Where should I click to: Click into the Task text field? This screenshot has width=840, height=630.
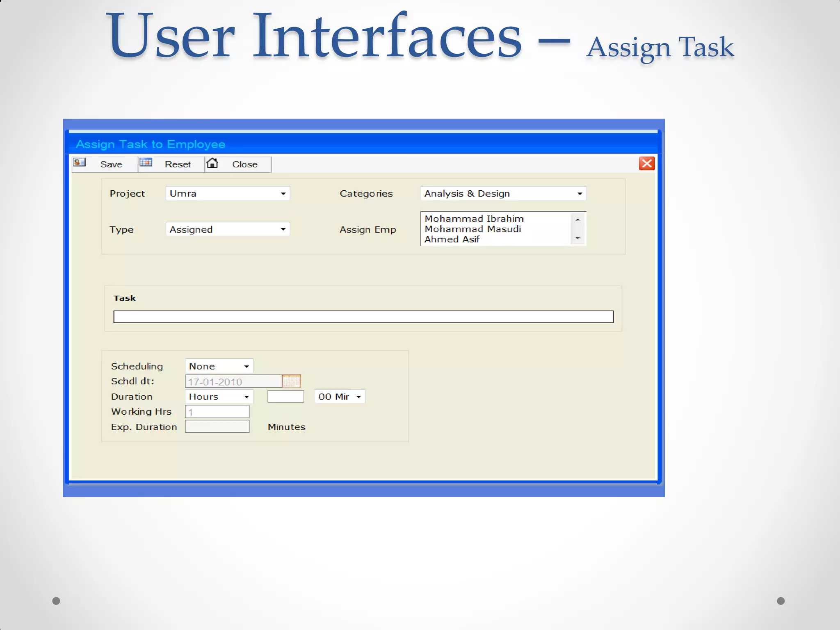click(x=363, y=317)
